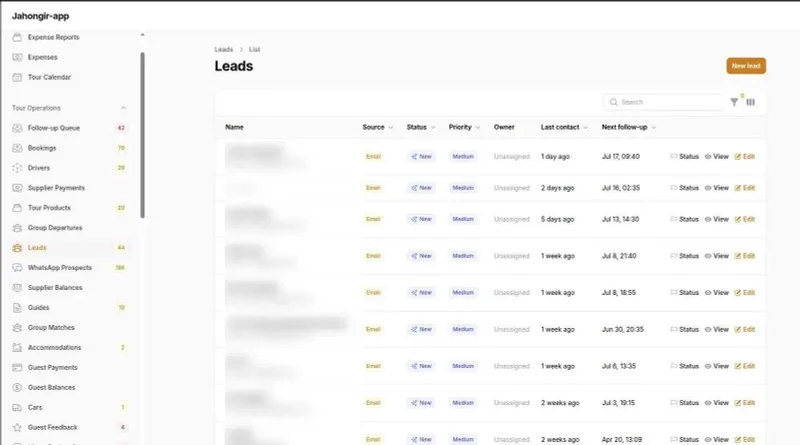Click the Guest Feedback star icon
800x445 pixels.
tap(17, 427)
